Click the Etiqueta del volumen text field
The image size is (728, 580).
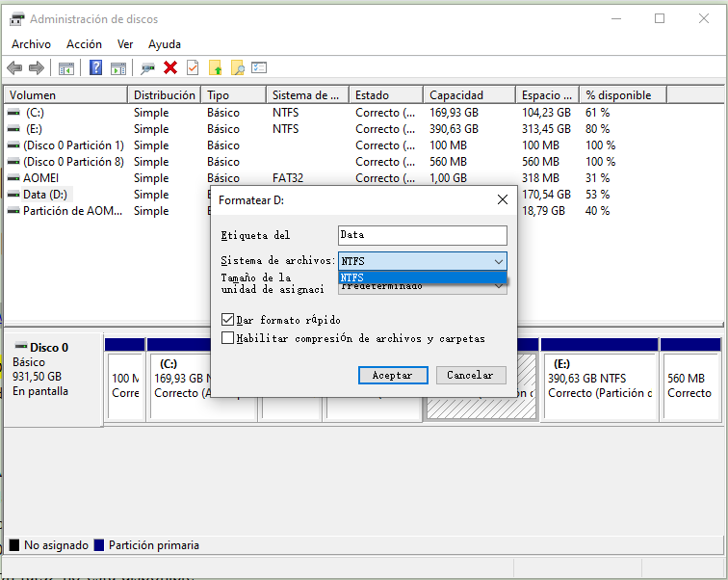pos(422,235)
